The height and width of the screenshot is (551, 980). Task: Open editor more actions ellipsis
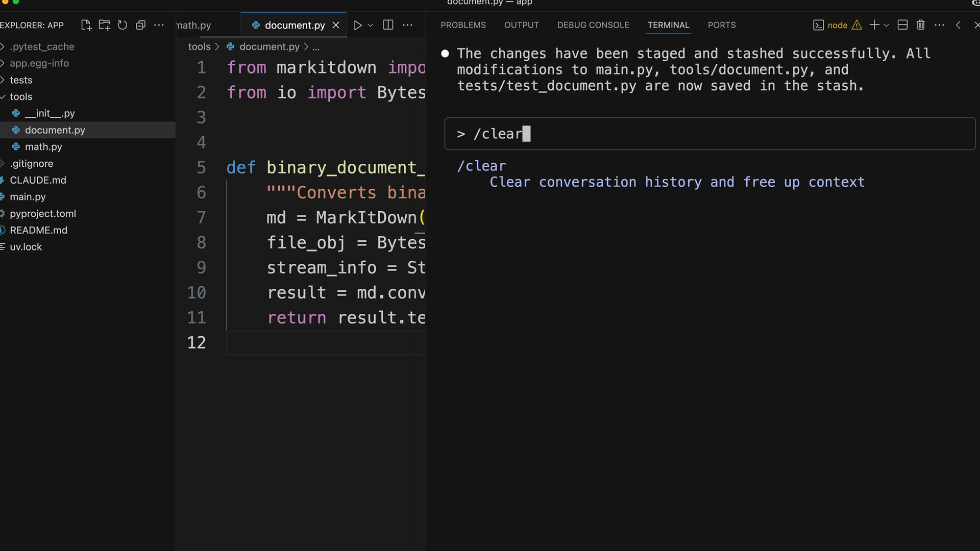coord(407,25)
